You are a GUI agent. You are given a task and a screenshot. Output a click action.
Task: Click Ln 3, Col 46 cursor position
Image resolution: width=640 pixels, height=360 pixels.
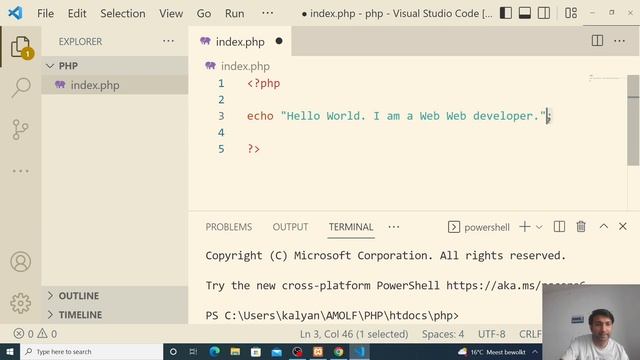pyautogui.click(x=354, y=334)
